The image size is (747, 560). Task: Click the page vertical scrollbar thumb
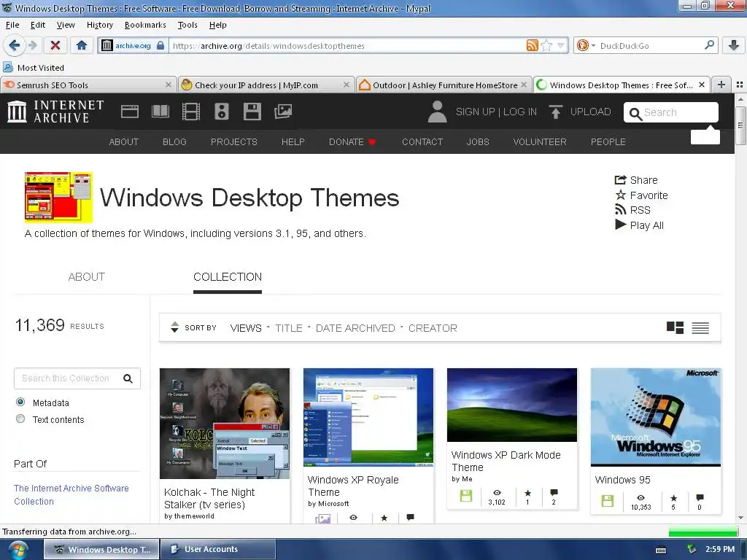coord(740,125)
